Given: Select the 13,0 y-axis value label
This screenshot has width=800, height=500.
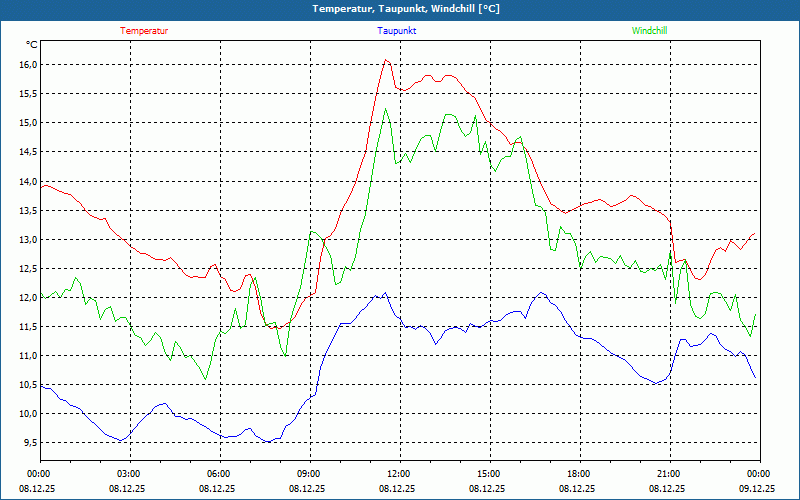Looking at the screenshot, I should click(x=27, y=240).
